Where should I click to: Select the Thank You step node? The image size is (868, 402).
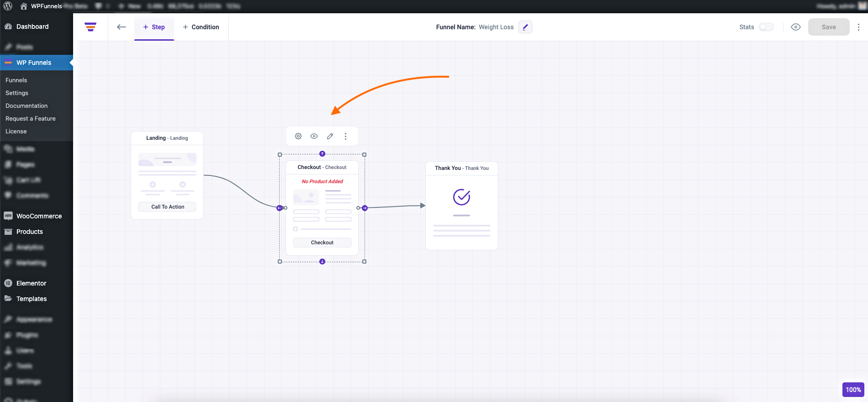pos(462,206)
